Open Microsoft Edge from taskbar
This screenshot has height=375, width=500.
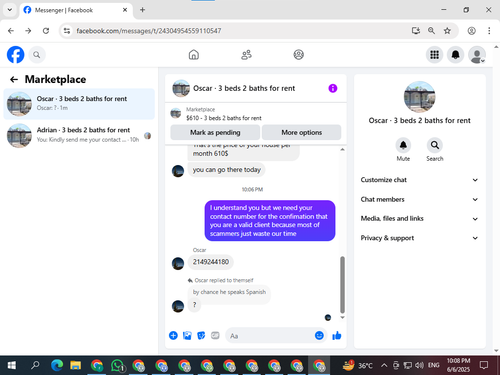pos(57,365)
